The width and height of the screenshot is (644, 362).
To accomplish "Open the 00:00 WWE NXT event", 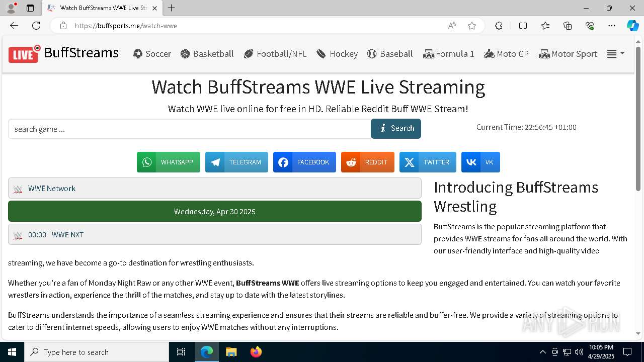I will coord(215,234).
